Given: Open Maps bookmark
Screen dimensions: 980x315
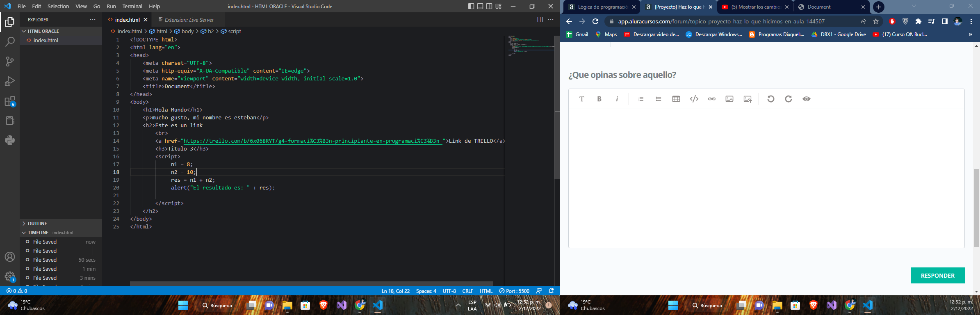Looking at the screenshot, I should [x=606, y=34].
